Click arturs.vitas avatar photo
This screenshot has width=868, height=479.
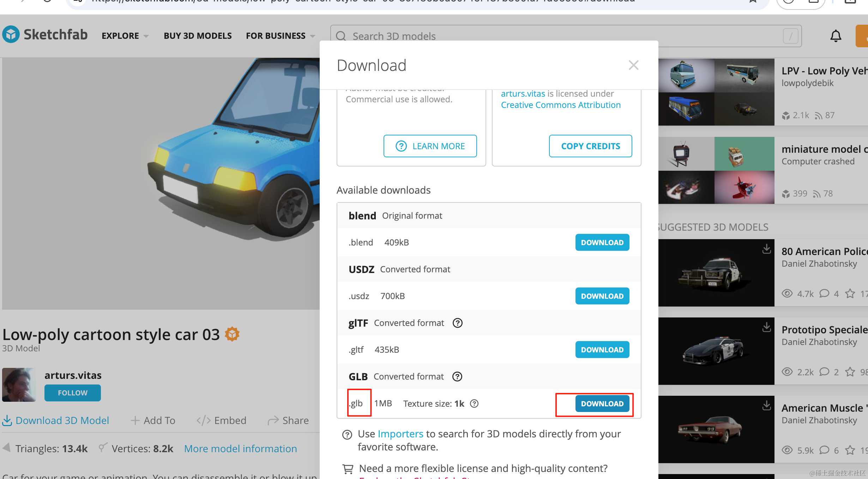19,385
